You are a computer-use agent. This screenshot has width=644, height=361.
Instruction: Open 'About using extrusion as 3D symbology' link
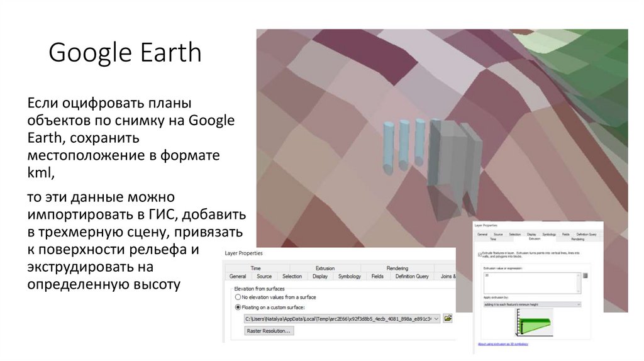click(x=502, y=344)
